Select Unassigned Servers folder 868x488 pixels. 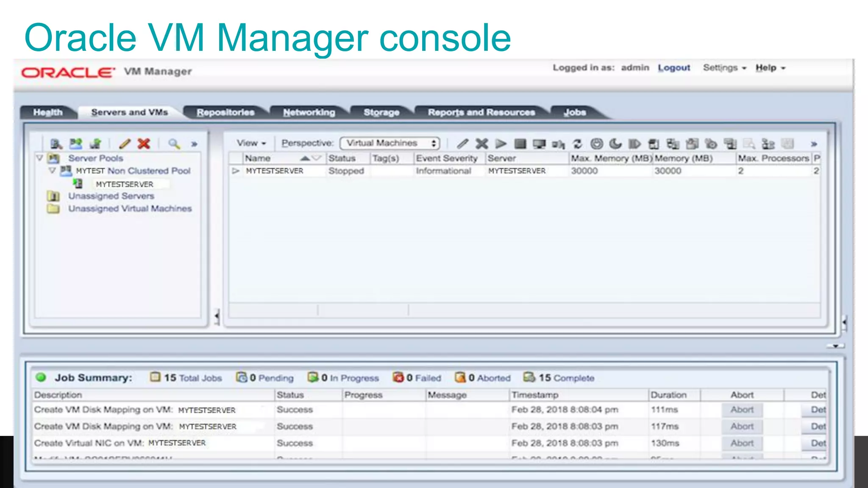coord(111,196)
